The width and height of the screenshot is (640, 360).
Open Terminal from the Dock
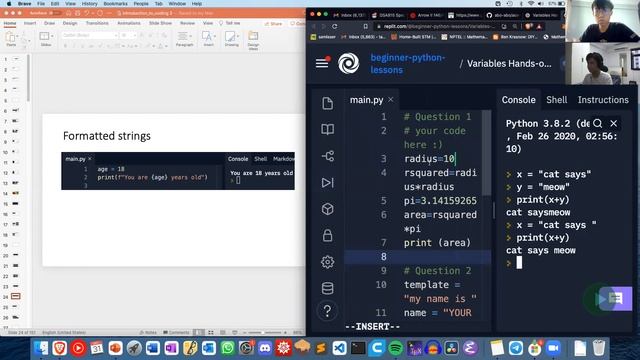358,348
